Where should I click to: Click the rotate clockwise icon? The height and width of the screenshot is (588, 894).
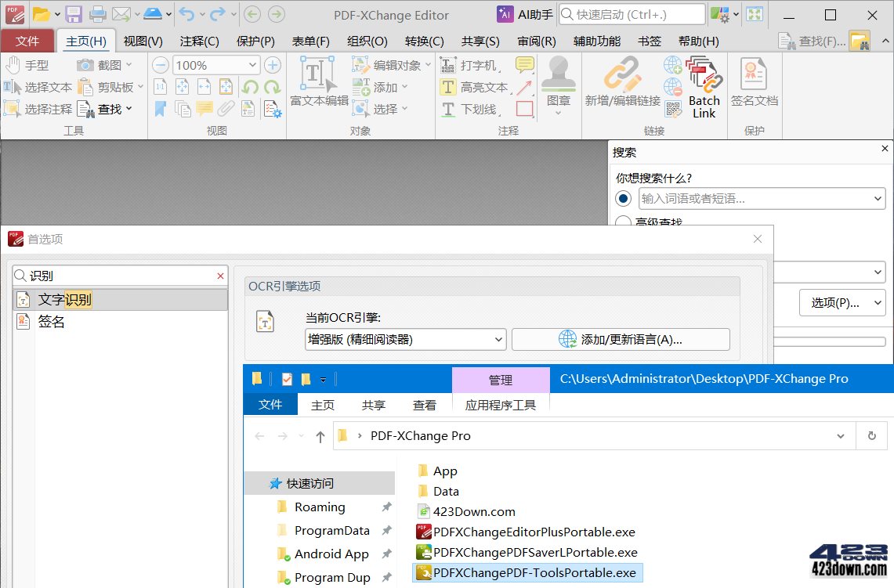(272, 87)
